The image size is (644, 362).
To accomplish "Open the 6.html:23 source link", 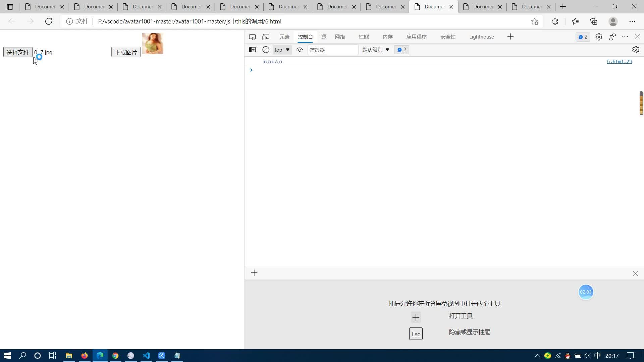I will pyautogui.click(x=619, y=61).
